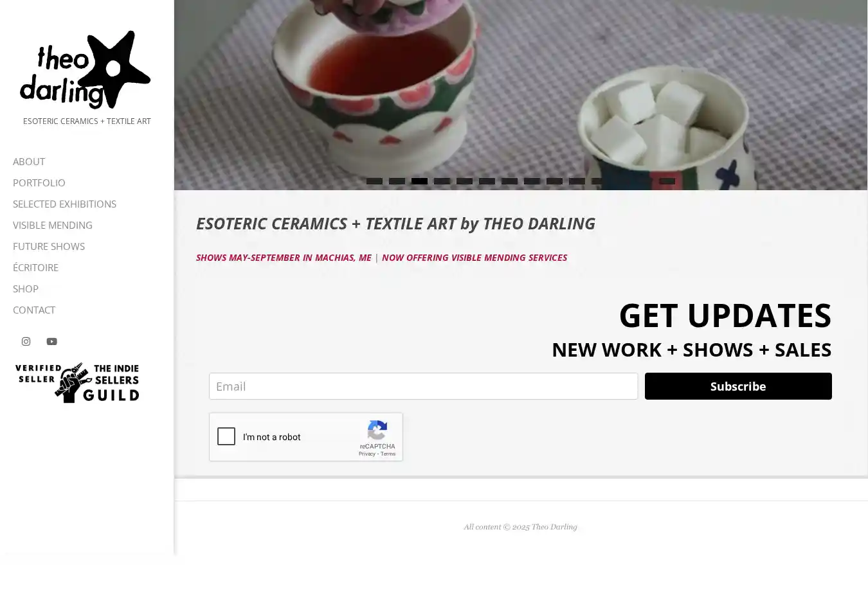Open the ÉCRITOIRE page
Viewport: 868px width, 604px height.
click(x=35, y=267)
